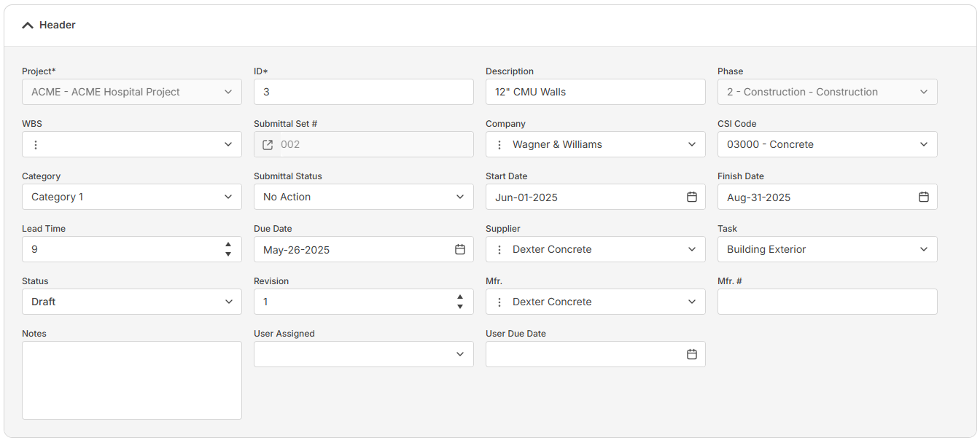Open the Category dropdown
Image resolution: width=980 pixels, height=443 pixels.
point(228,197)
